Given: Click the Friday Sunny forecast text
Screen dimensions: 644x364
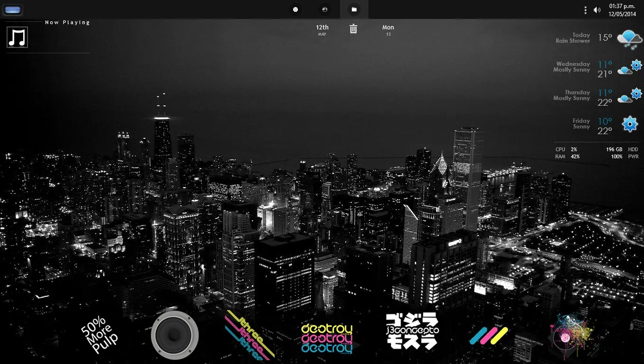Looking at the screenshot, I should pos(581,124).
